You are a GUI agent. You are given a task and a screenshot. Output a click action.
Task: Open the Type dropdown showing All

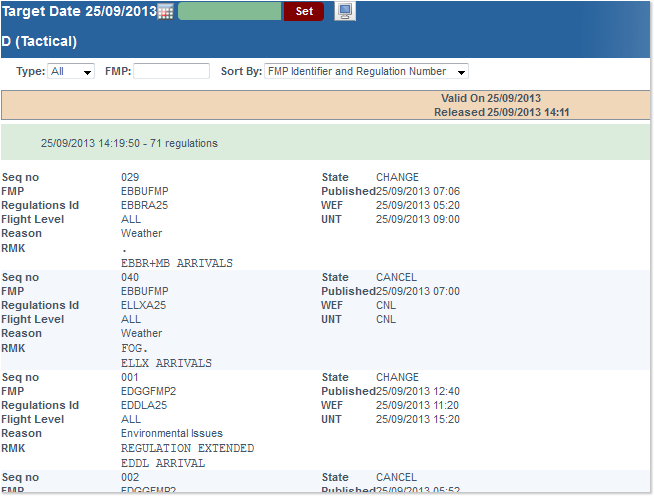(x=71, y=72)
